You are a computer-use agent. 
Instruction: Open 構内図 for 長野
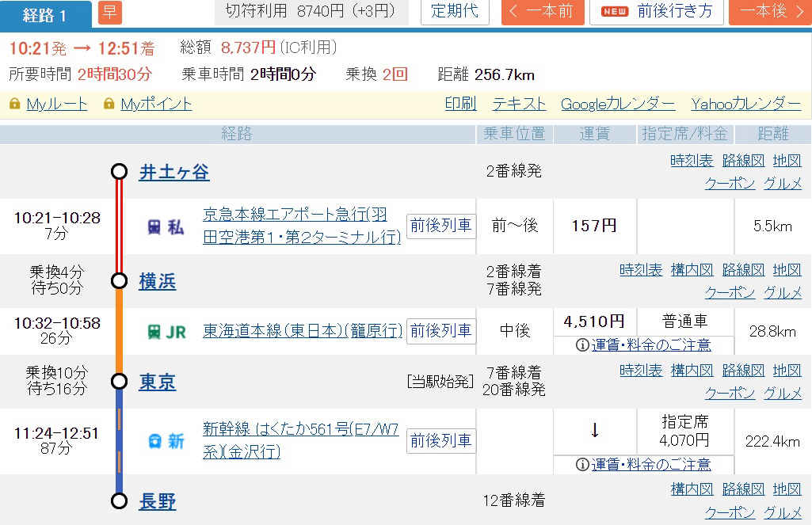[x=692, y=489]
